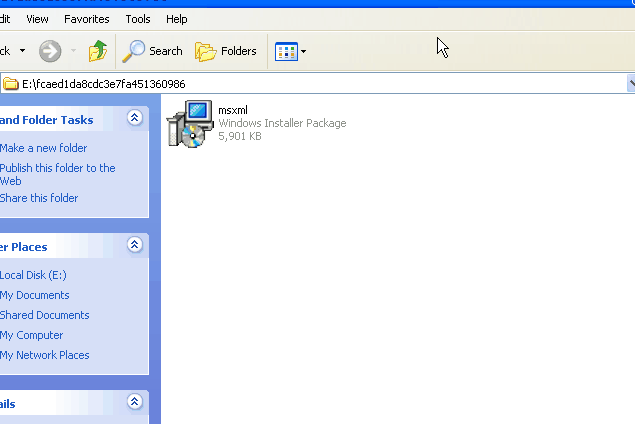This screenshot has height=424, width=635.
Task: Open the Favorites menu
Action: pyautogui.click(x=87, y=19)
